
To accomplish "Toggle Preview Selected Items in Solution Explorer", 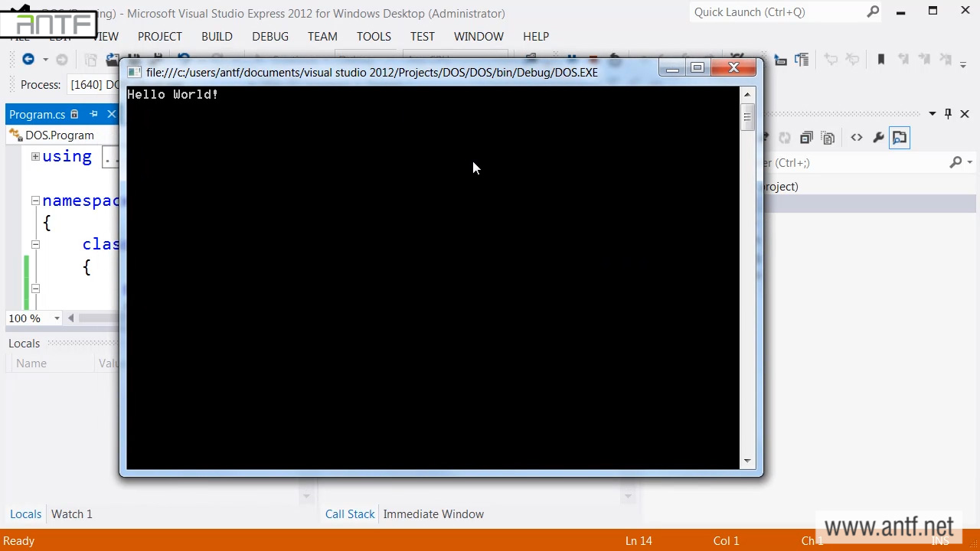I will pos(900,138).
